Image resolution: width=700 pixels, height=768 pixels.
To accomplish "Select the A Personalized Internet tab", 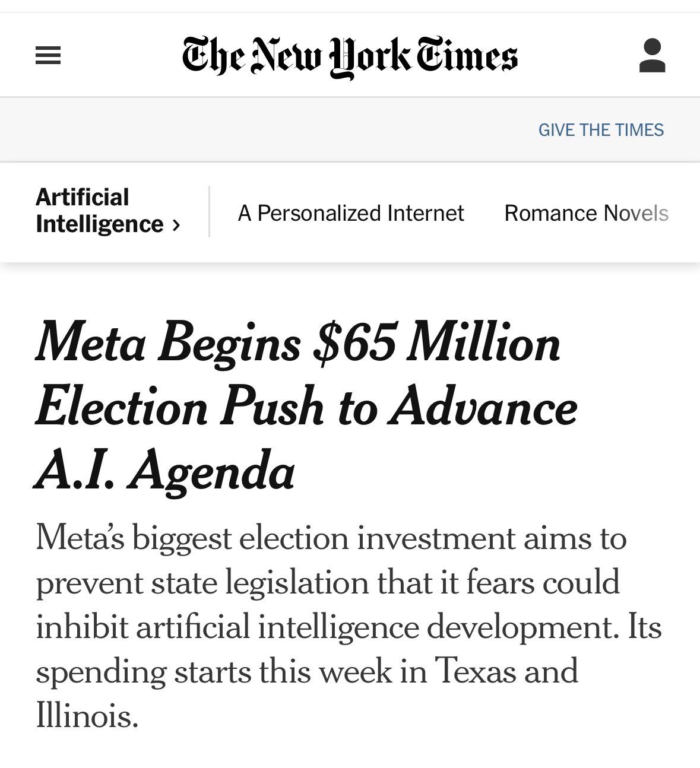I will tap(350, 213).
